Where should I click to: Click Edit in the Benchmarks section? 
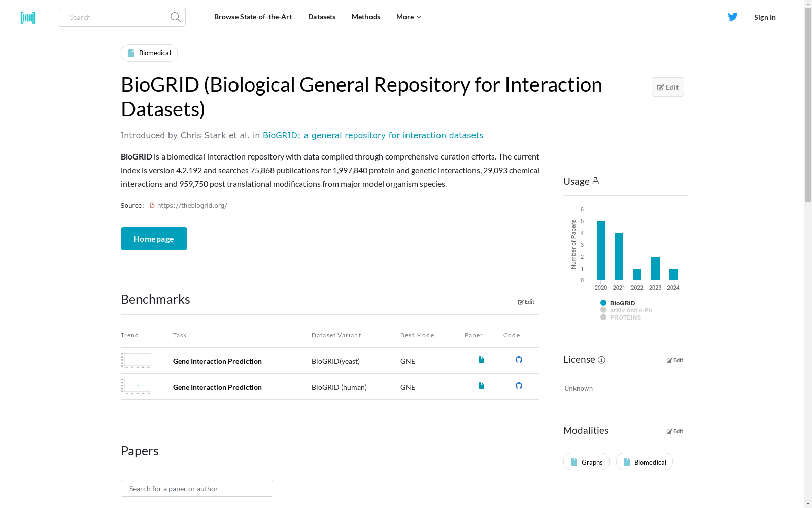tap(526, 302)
